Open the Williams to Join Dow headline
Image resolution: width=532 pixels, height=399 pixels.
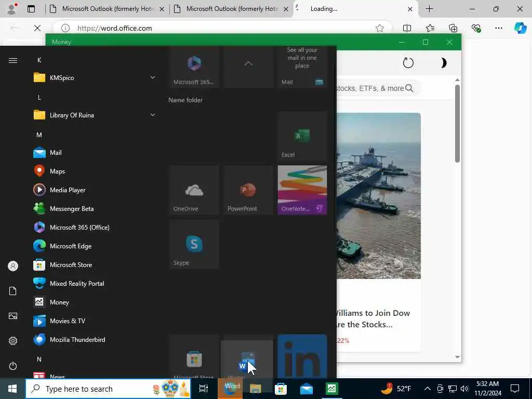[x=373, y=318]
